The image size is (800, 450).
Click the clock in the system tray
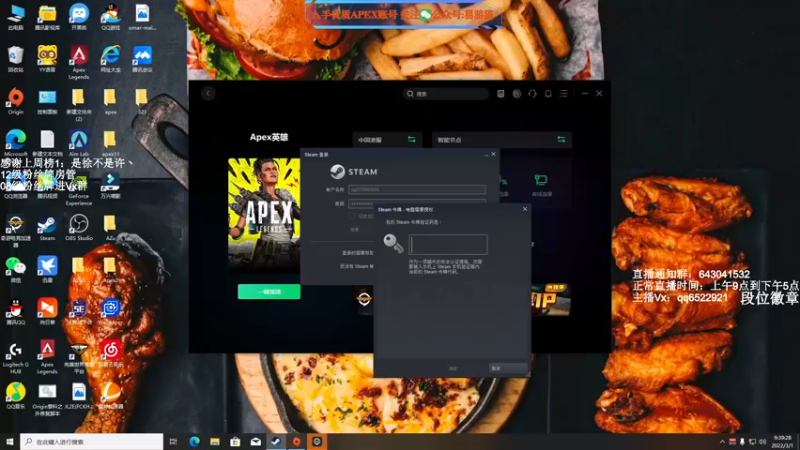[x=783, y=442]
